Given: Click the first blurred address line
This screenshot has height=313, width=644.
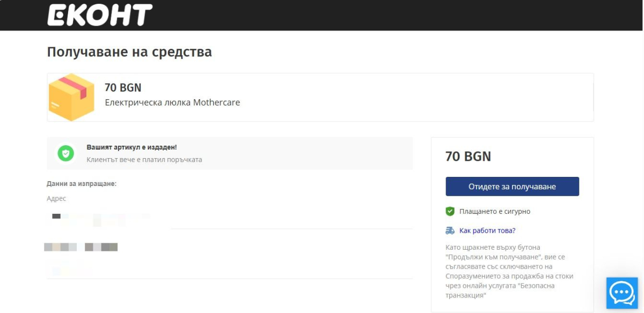Looking at the screenshot, I should 99,217.
